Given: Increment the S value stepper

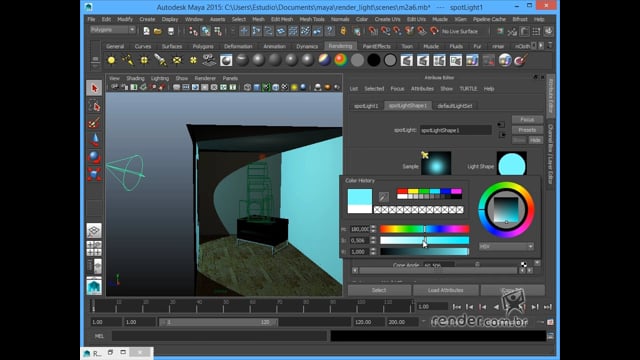Looking at the screenshot, I should 373,238.
